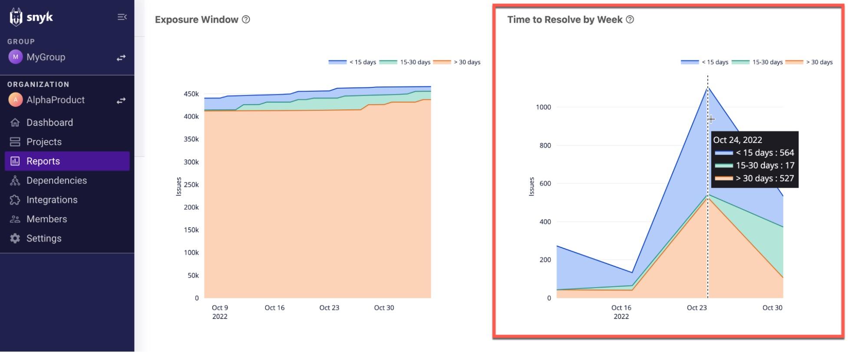This screenshot has height=352, width=868.
Task: Toggle '15-30 days' series in Time to Resolve legend
Action: tap(757, 62)
